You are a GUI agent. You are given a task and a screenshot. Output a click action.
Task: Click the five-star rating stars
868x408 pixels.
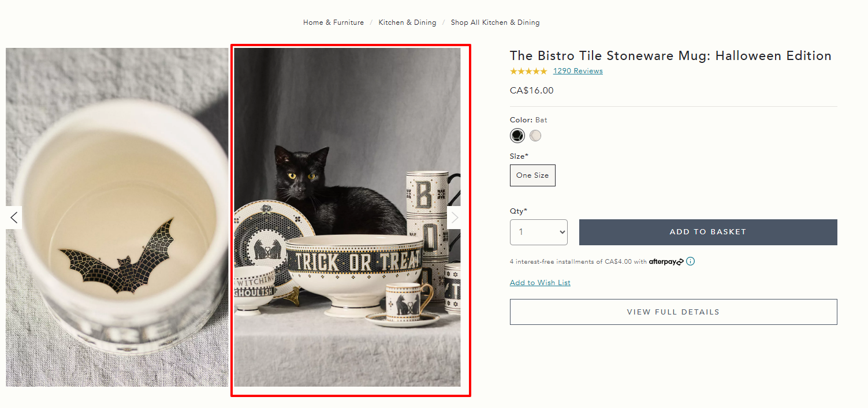coord(528,70)
